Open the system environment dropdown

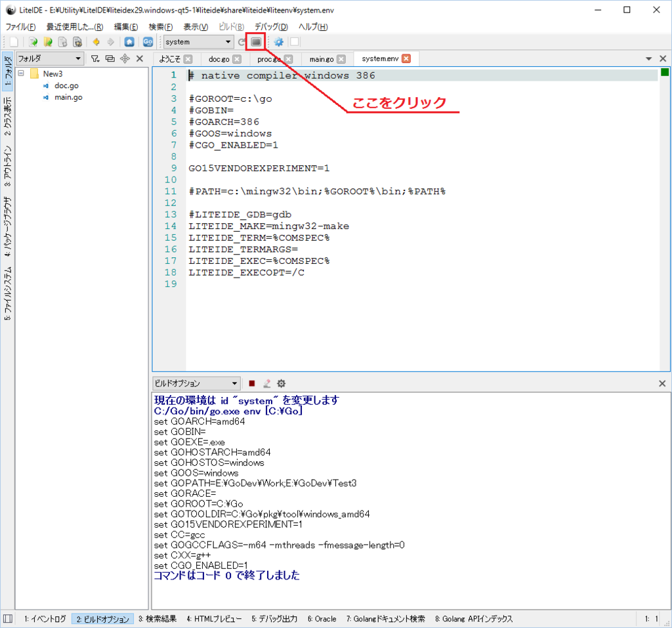[198, 41]
